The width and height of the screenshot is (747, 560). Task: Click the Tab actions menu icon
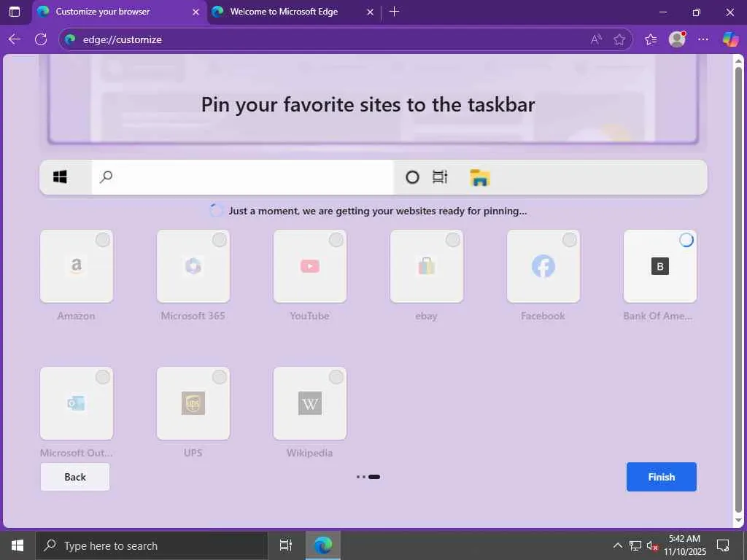tap(15, 12)
